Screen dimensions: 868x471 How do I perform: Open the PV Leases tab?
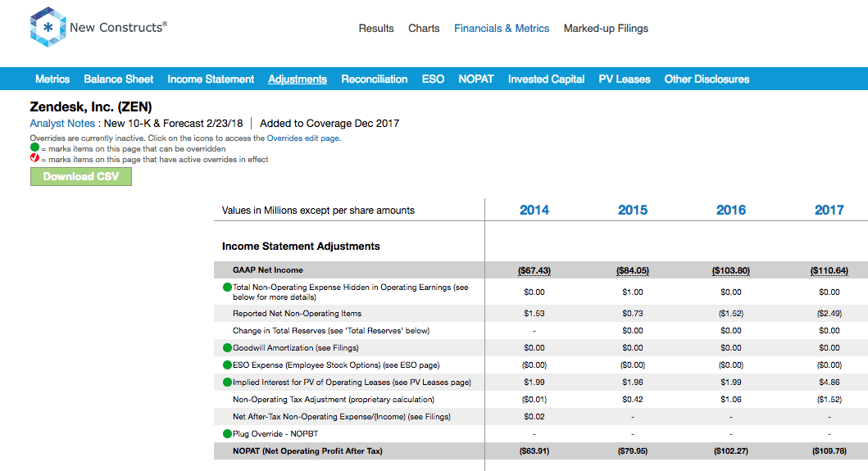(625, 79)
